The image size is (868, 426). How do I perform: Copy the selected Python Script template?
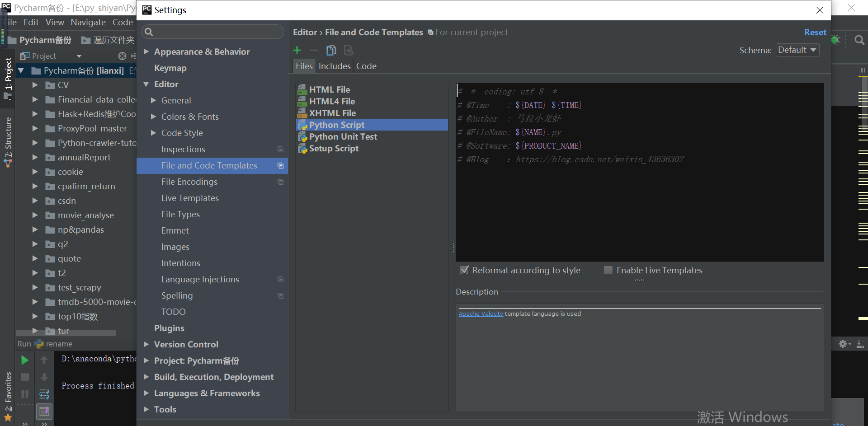pos(331,50)
